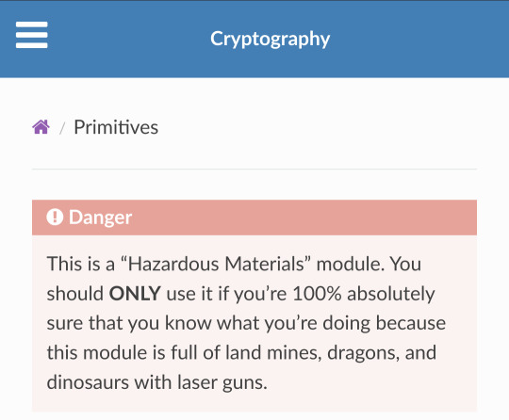Image resolution: width=509 pixels, height=420 pixels.
Task: Click the horizontal divider below breadcrumbs
Action: (x=254, y=169)
